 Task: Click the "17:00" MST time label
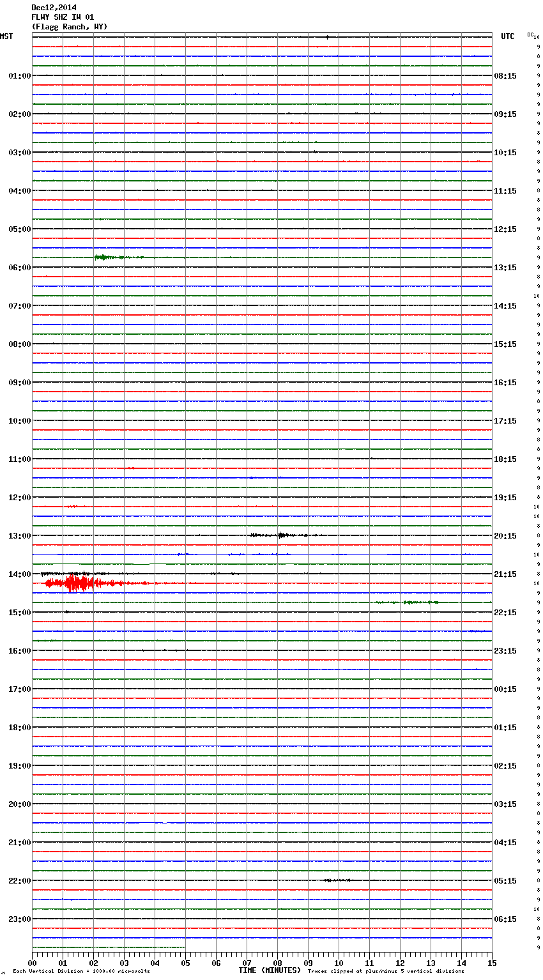(20, 689)
